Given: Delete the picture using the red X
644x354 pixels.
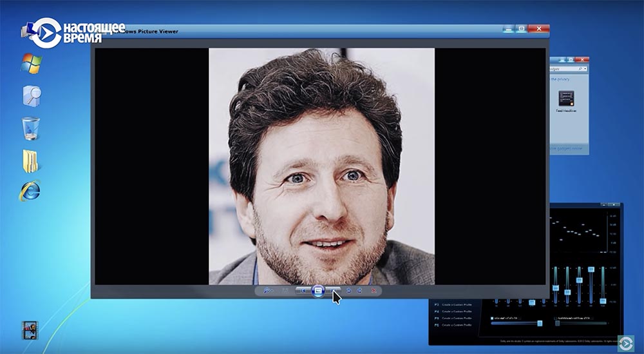Looking at the screenshot, I should pos(374,290).
